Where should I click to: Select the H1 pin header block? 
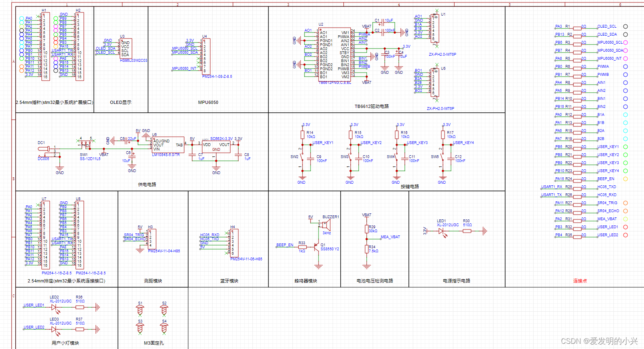tap(46, 47)
